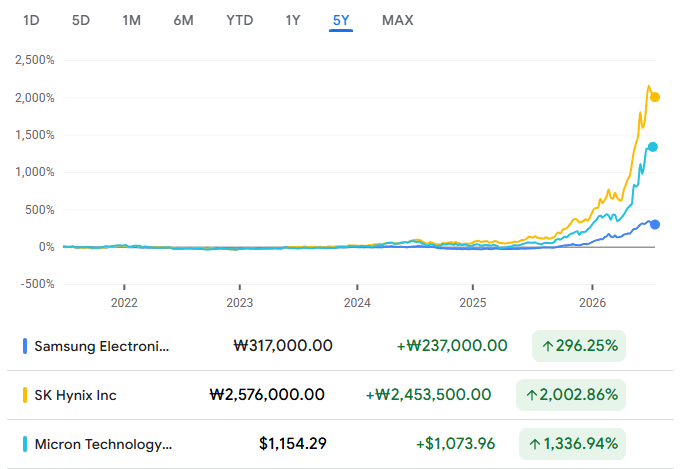Click the 1,336.94% gain badge
Viewport: 683px width, 469px height.
(572, 444)
